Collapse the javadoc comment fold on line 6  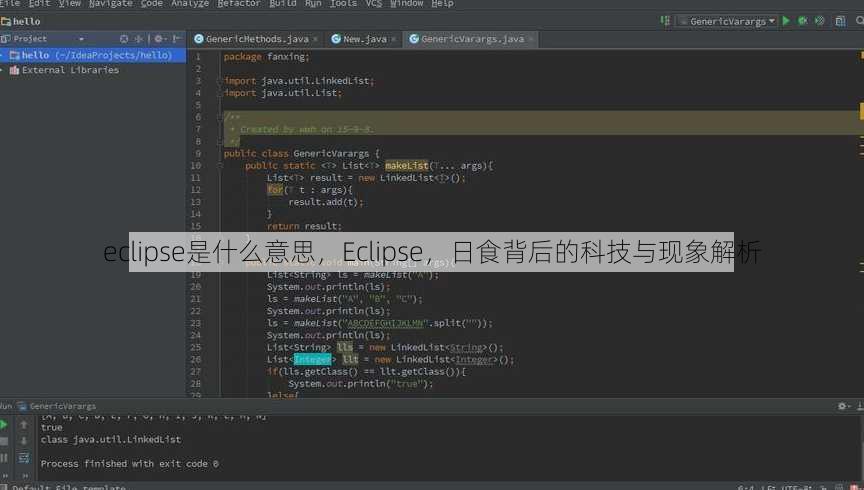click(220, 117)
